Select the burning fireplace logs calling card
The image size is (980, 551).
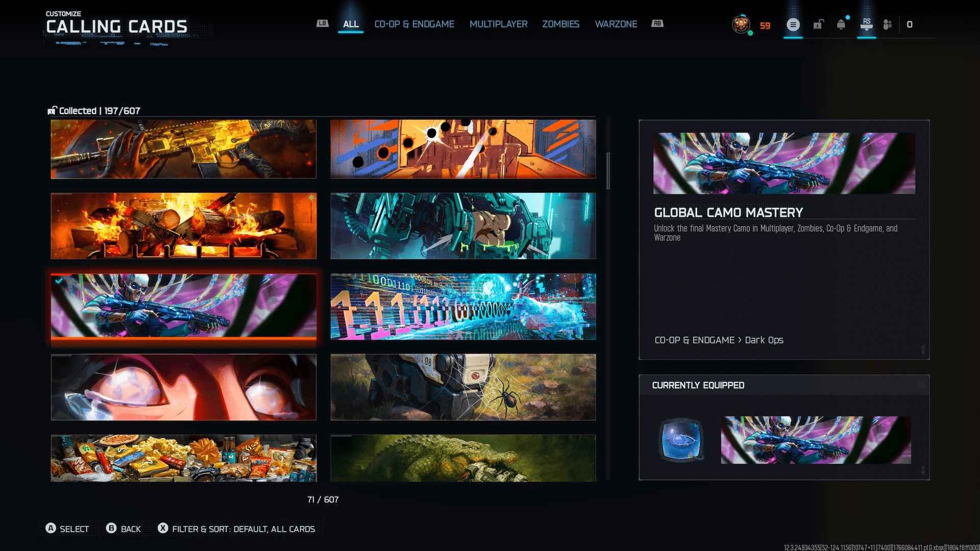coord(184,226)
